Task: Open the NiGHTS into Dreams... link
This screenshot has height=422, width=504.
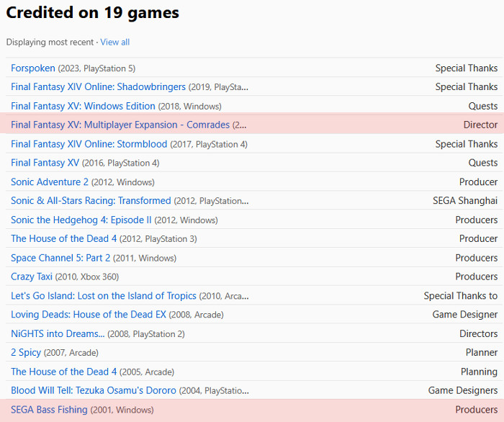Action: coord(58,333)
